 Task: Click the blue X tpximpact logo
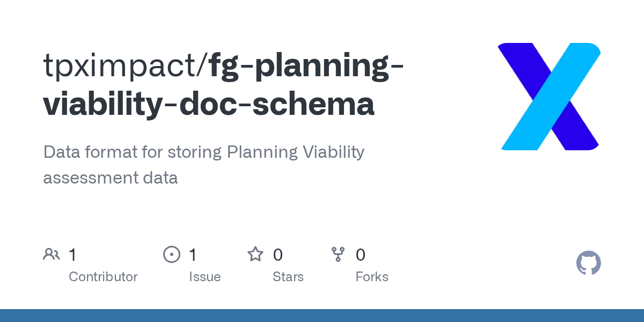pyautogui.click(x=548, y=97)
